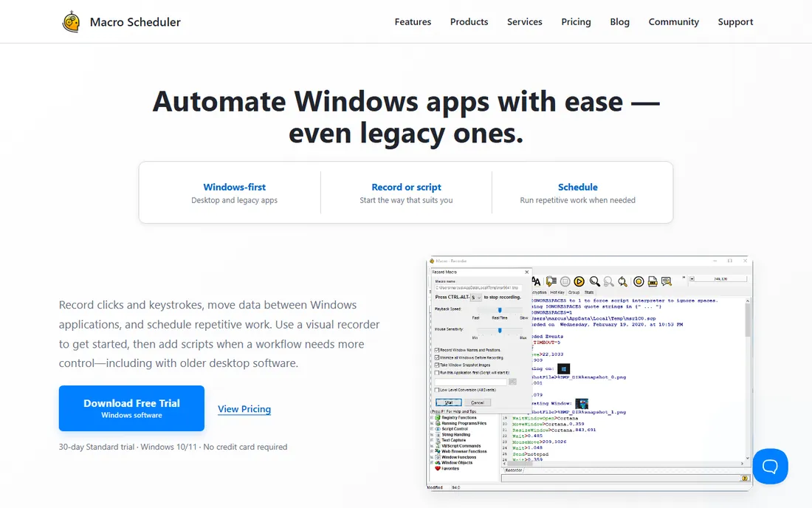
Task: Click the greyed Find Next magnifier icon
Action: coord(608,282)
